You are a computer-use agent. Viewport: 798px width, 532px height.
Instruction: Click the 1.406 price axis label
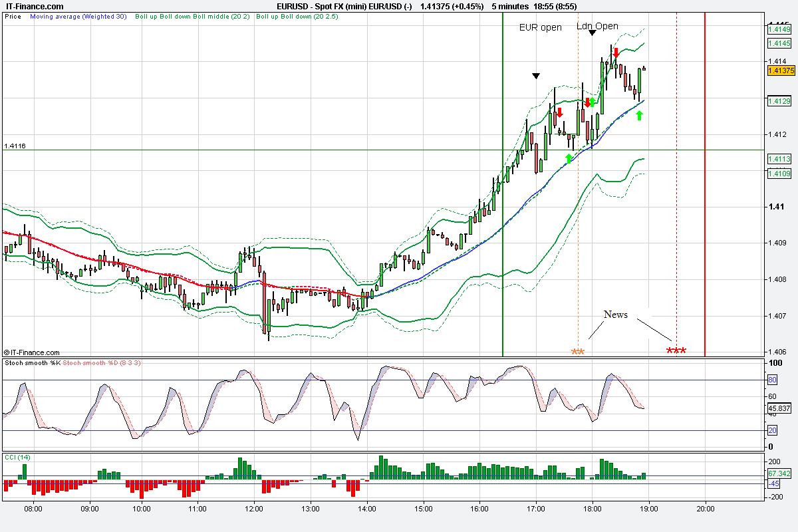tap(776, 352)
